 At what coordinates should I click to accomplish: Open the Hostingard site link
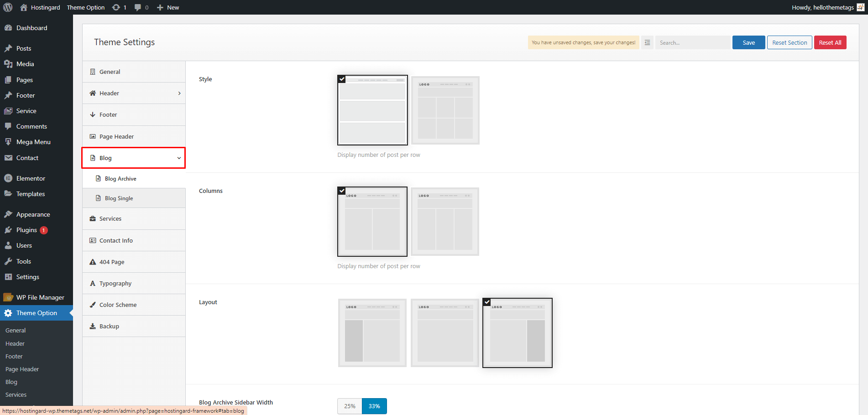(x=45, y=7)
